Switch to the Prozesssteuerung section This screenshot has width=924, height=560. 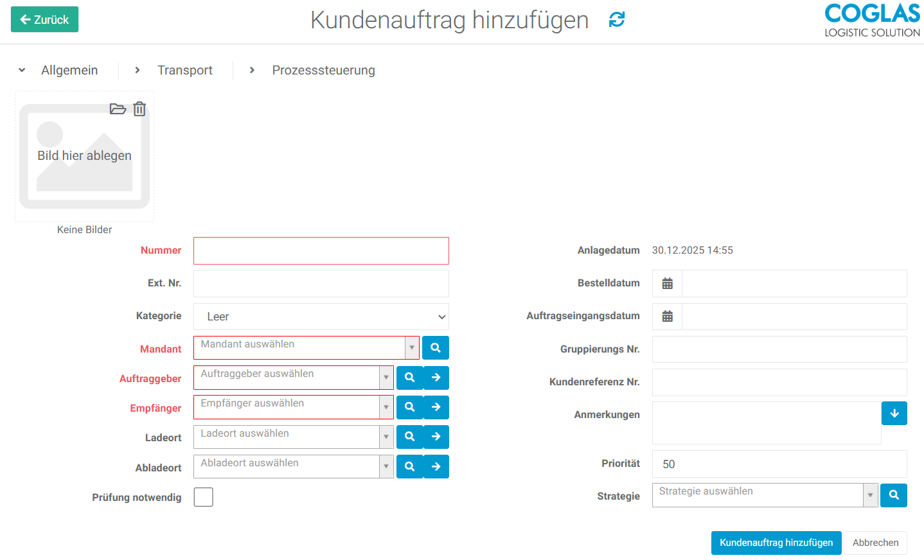tap(323, 70)
